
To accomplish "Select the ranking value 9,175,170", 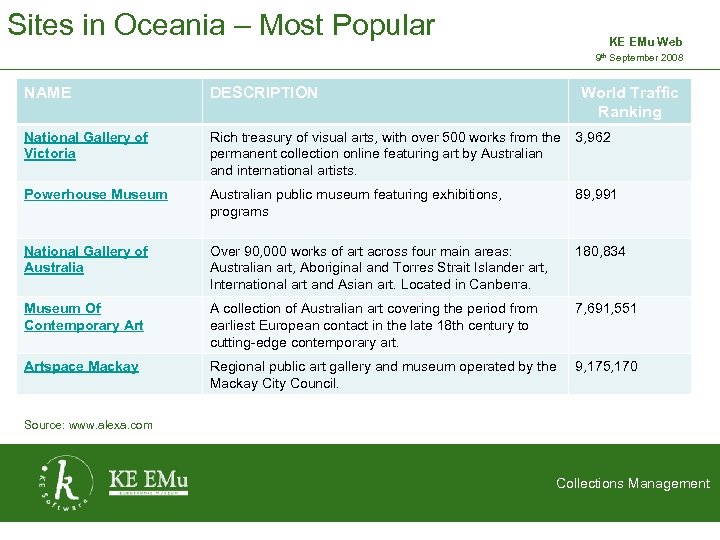I will [606, 366].
